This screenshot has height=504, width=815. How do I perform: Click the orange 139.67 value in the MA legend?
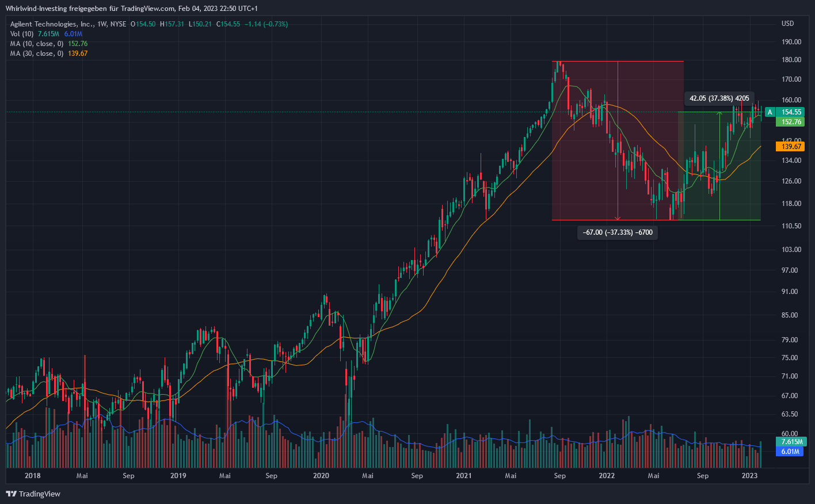(78, 54)
